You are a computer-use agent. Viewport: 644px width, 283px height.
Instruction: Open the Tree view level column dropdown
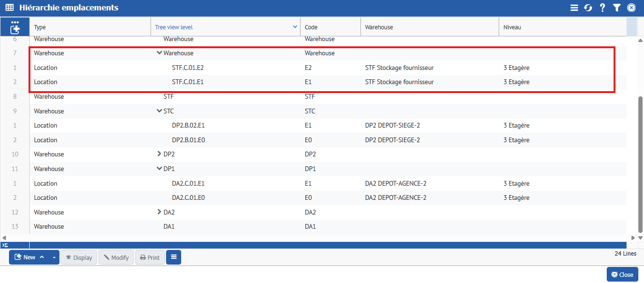click(x=295, y=27)
